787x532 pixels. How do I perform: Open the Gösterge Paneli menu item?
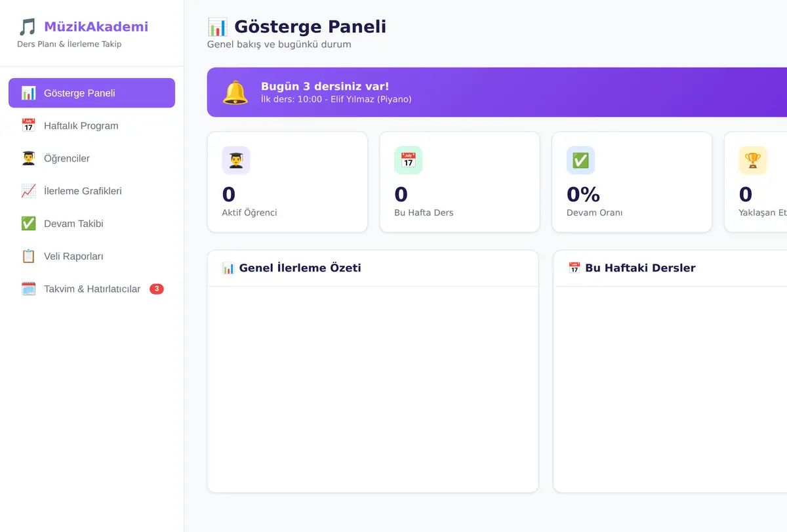pos(92,93)
